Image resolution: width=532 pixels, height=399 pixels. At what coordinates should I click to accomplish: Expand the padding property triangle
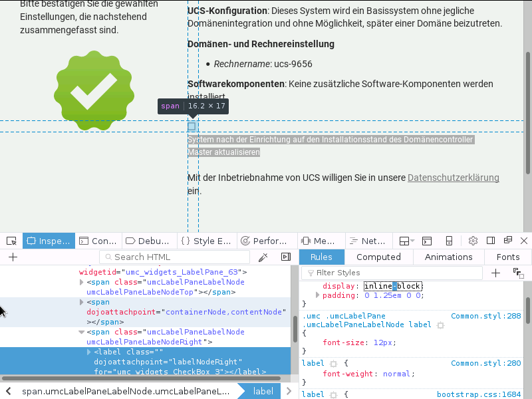[318, 295]
